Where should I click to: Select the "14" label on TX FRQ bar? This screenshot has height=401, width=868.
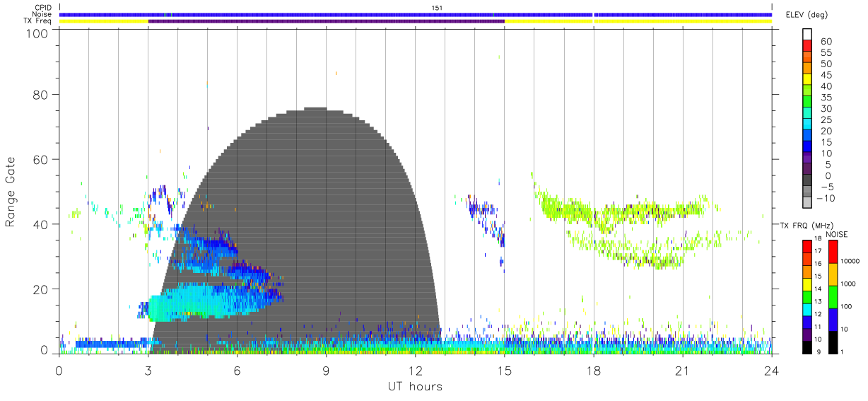(x=816, y=289)
